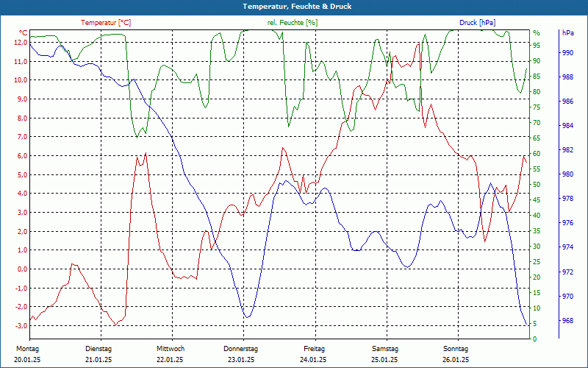Screen dimensions: 588x368
Task: Select the green 'rel. Feuchte [%]' legend label
Action: coord(293,23)
